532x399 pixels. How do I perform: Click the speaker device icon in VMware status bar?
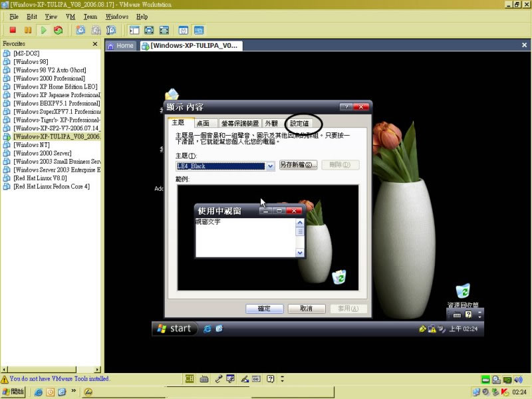518,379
